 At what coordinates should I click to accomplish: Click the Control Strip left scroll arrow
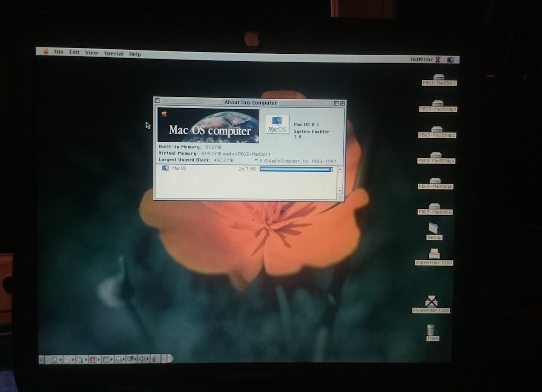pyautogui.click(x=47, y=360)
